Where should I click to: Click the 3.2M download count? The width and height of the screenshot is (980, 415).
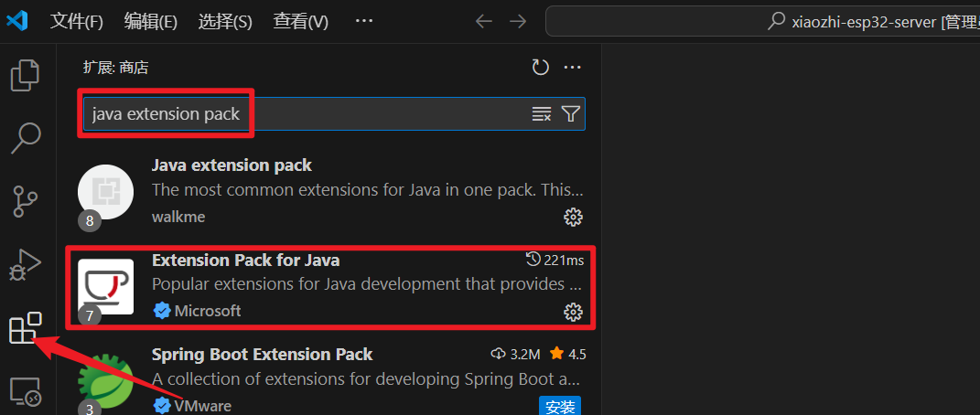(x=516, y=355)
